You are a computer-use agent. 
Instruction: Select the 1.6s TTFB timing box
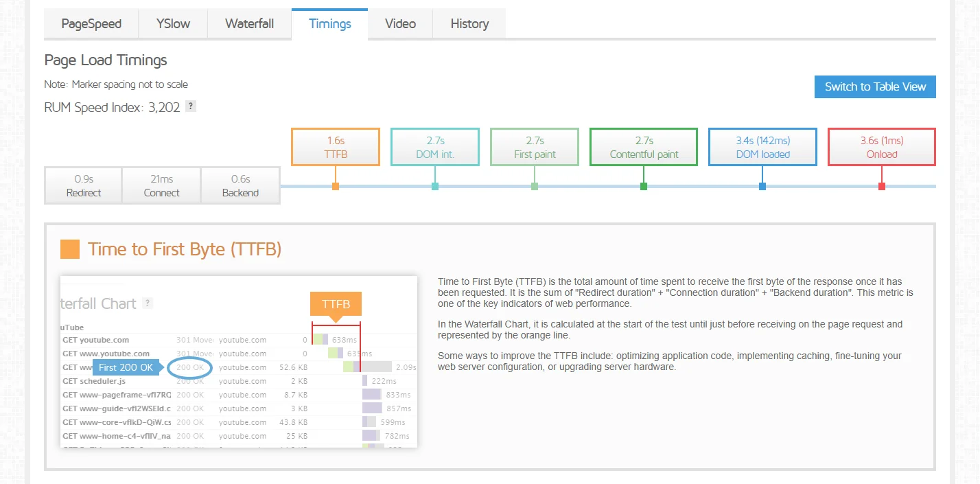tap(336, 147)
